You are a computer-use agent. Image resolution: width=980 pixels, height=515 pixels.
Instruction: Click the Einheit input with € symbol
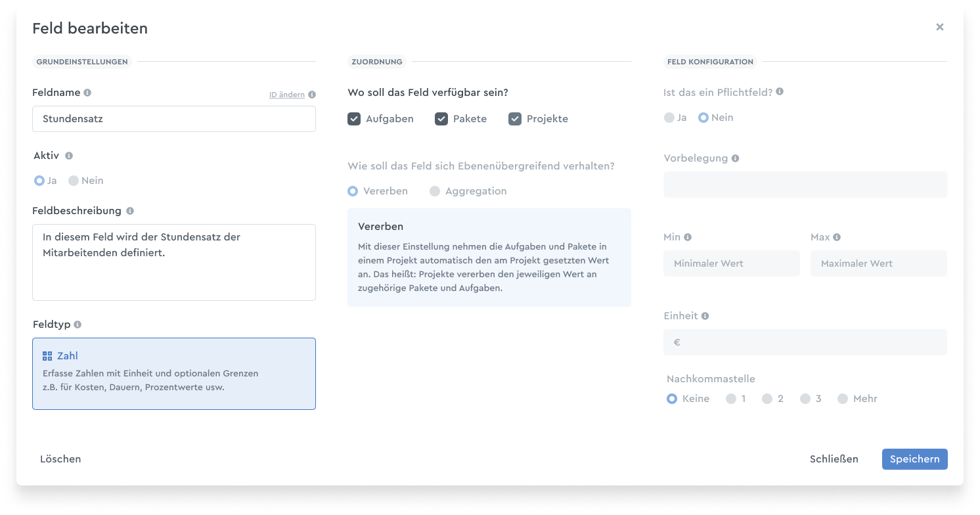(805, 342)
